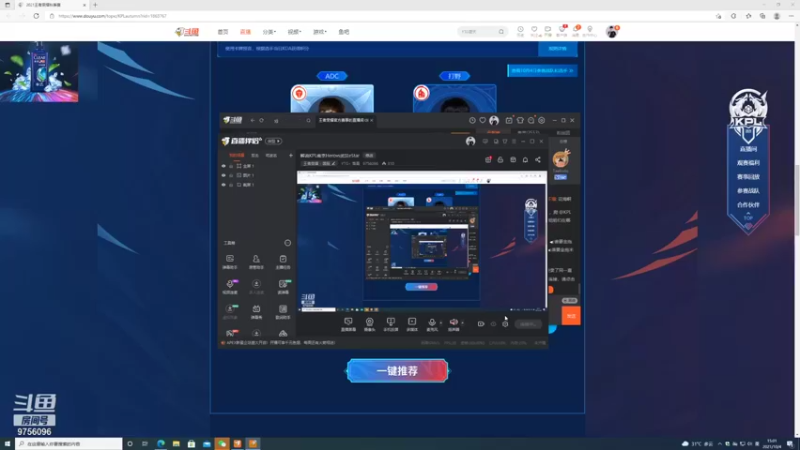Open the 弹幕助手 danmaku assistant tool
The height and width of the screenshot is (450, 800).
click(230, 262)
